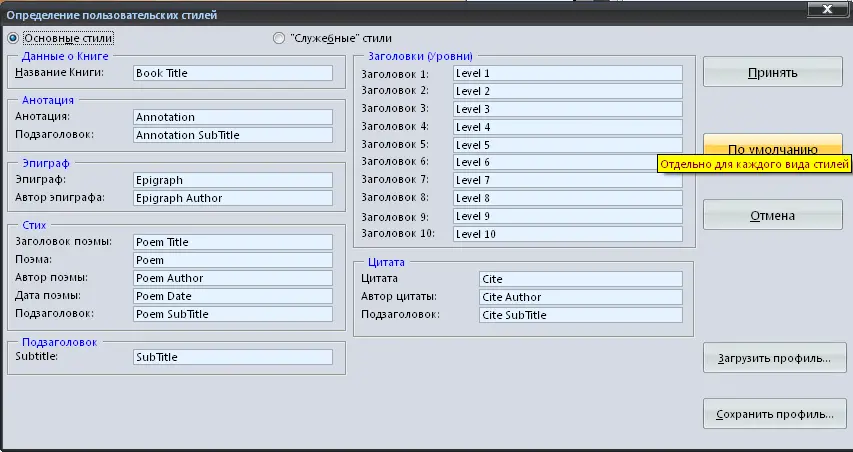Click the Annotation input field
This screenshot has width=853, height=452.
point(233,117)
